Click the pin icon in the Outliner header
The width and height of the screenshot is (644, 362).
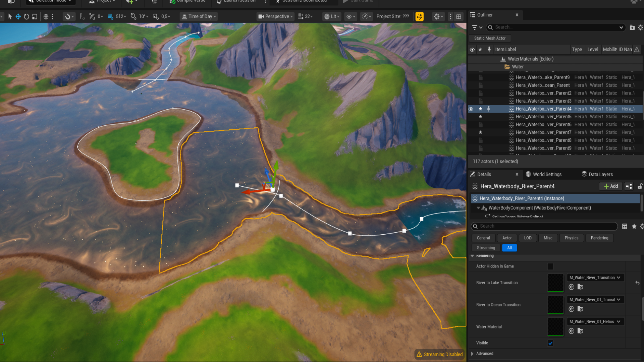pos(489,49)
